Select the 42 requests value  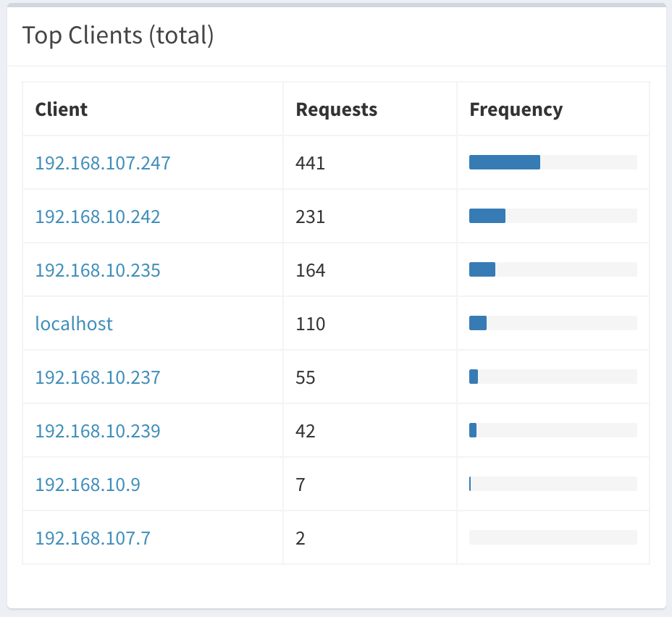[x=305, y=431]
